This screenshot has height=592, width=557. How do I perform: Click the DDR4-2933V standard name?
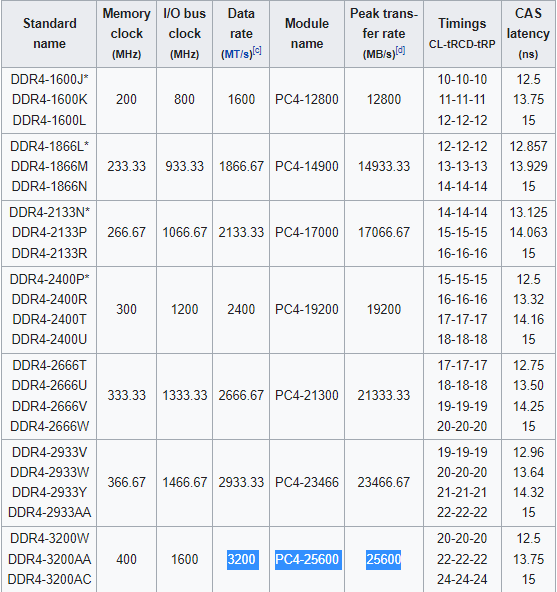pyautogui.click(x=49, y=452)
